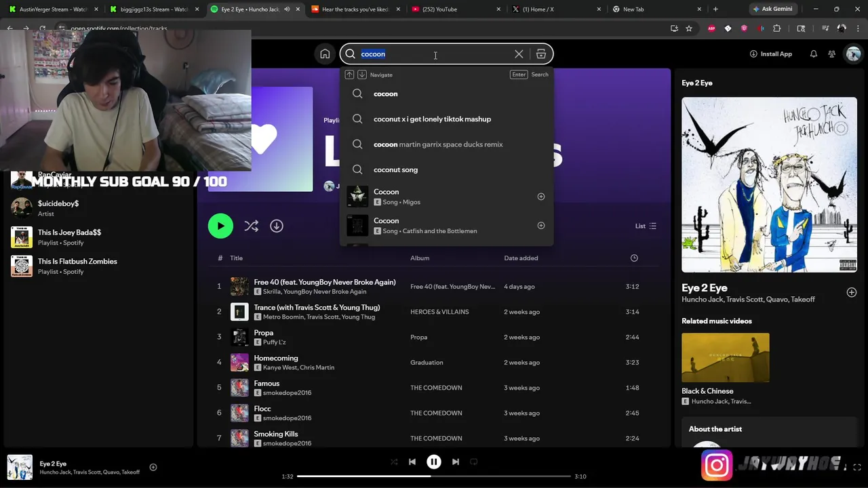Click Ask Gemini button
The height and width of the screenshot is (488, 868).
point(772,9)
